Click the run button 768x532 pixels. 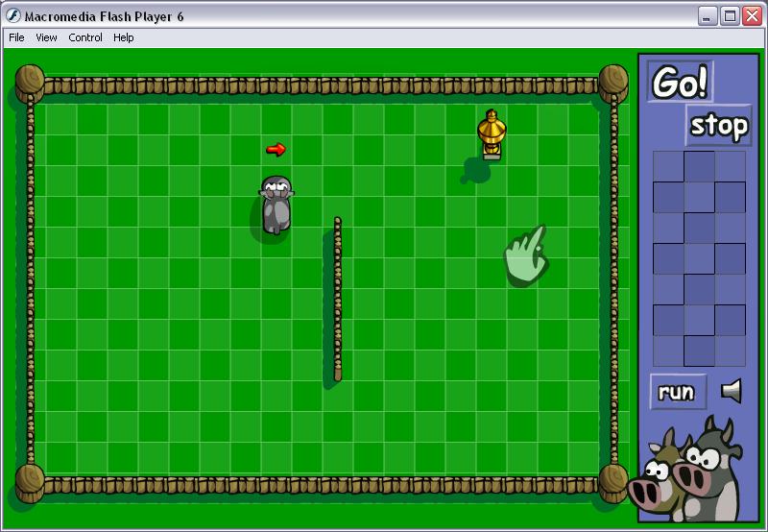point(678,392)
